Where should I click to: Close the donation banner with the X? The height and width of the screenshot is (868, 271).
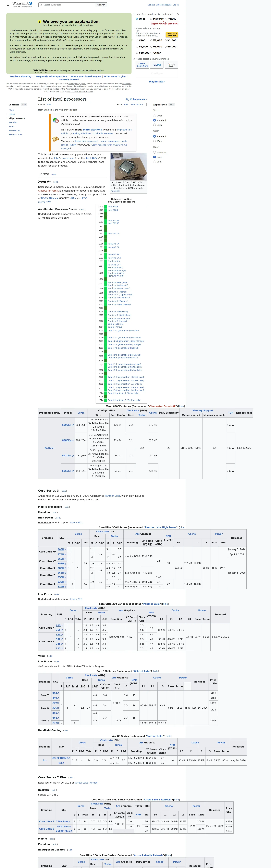178,14
